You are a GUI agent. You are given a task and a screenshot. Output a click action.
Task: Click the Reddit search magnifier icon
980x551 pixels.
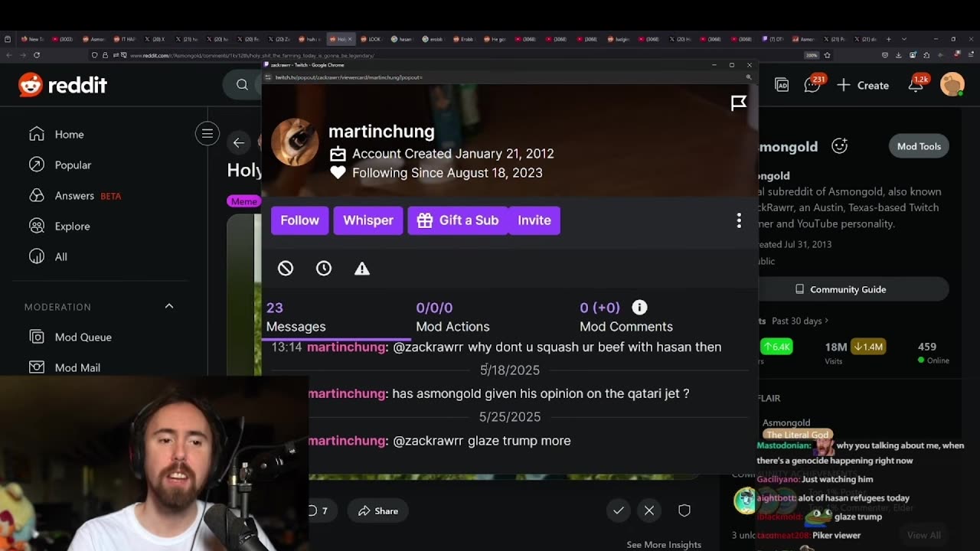tap(243, 85)
